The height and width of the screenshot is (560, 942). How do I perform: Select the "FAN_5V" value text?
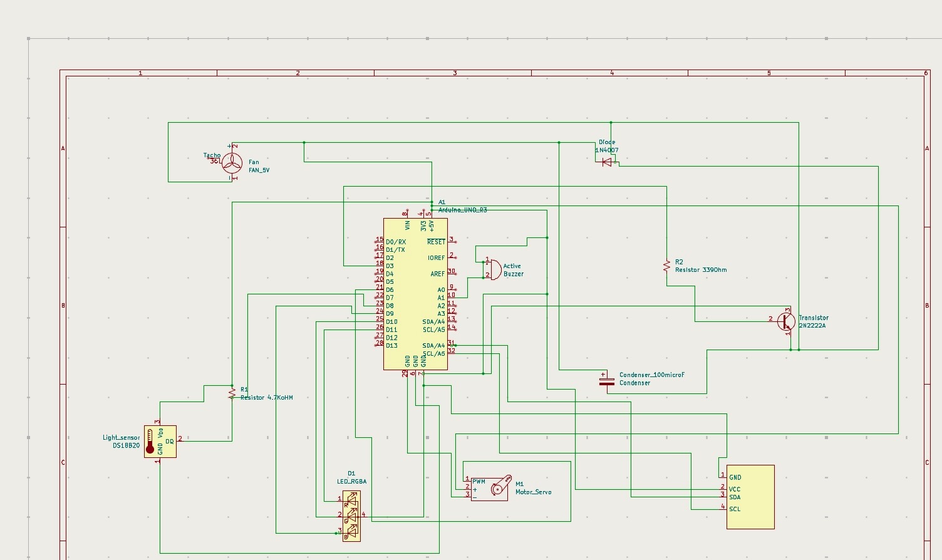point(259,170)
